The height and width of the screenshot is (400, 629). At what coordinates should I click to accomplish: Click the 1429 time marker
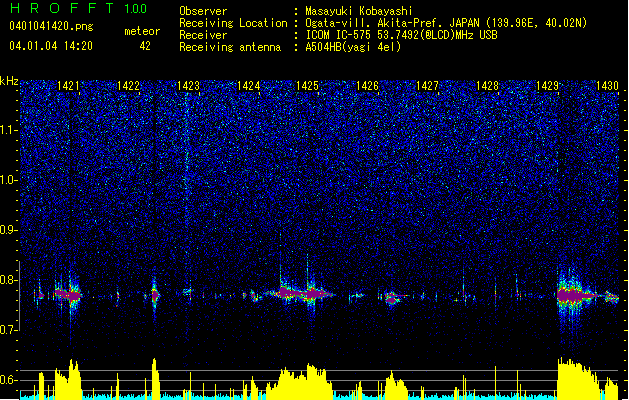coord(547,86)
